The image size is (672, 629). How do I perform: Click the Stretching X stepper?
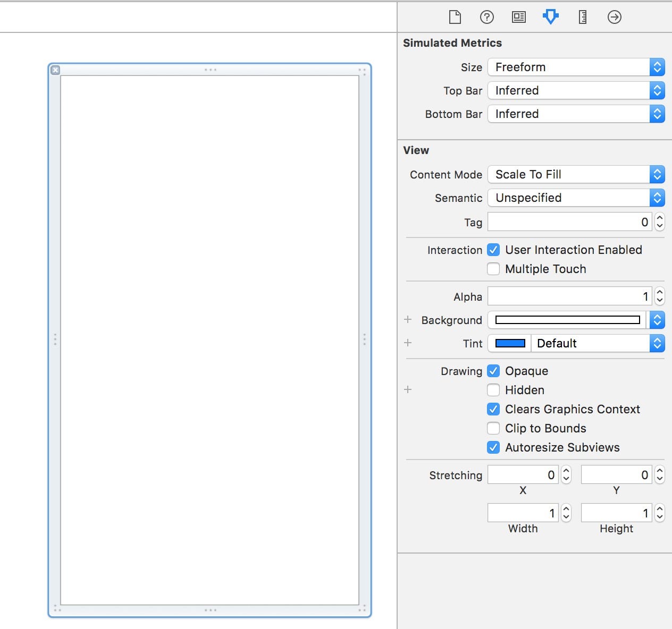[566, 475]
